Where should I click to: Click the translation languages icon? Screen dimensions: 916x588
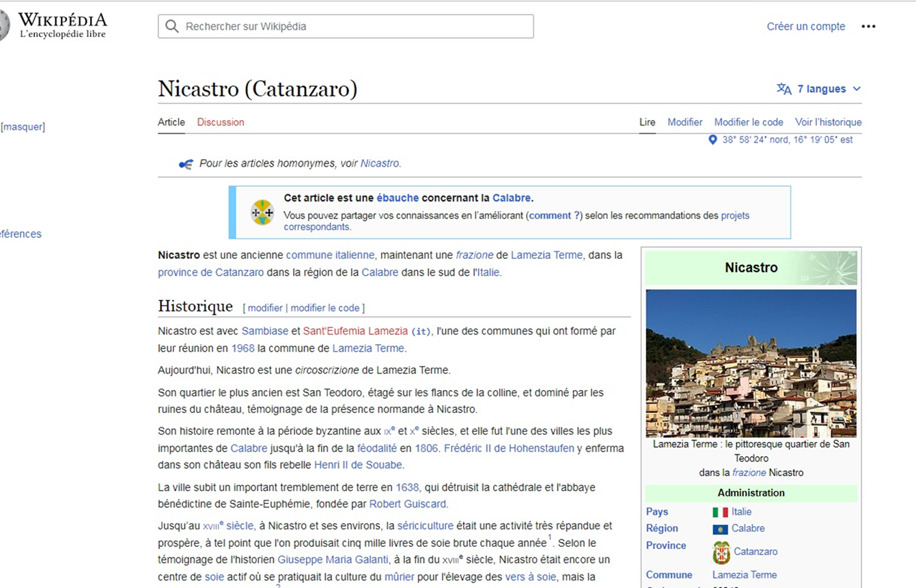[783, 89]
